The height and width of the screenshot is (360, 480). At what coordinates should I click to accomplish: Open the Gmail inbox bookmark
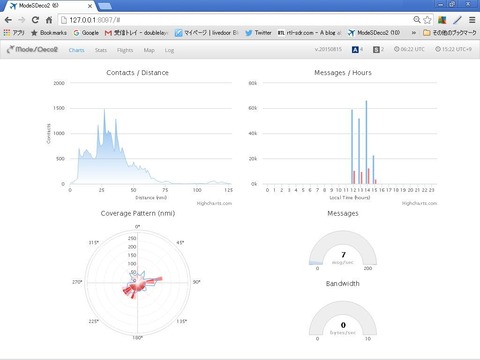click(x=136, y=33)
